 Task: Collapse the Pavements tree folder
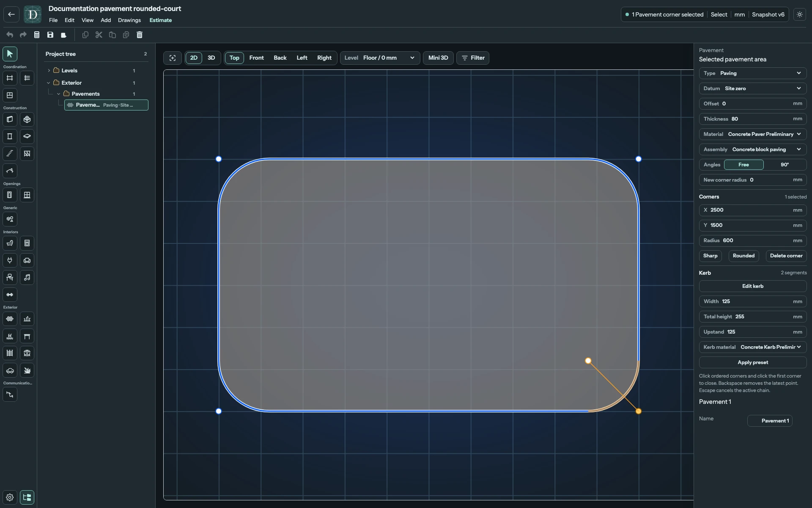[x=59, y=94]
